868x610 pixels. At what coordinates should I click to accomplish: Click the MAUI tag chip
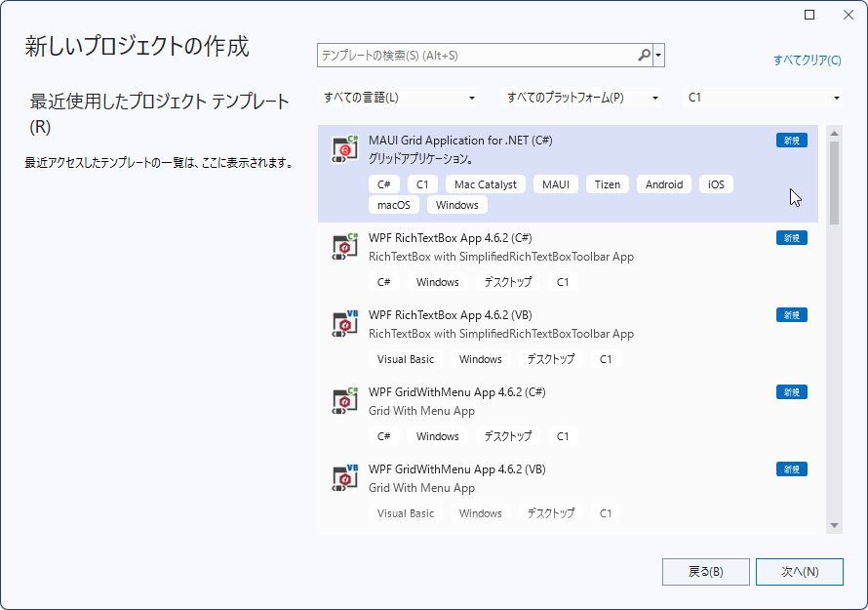(x=556, y=184)
